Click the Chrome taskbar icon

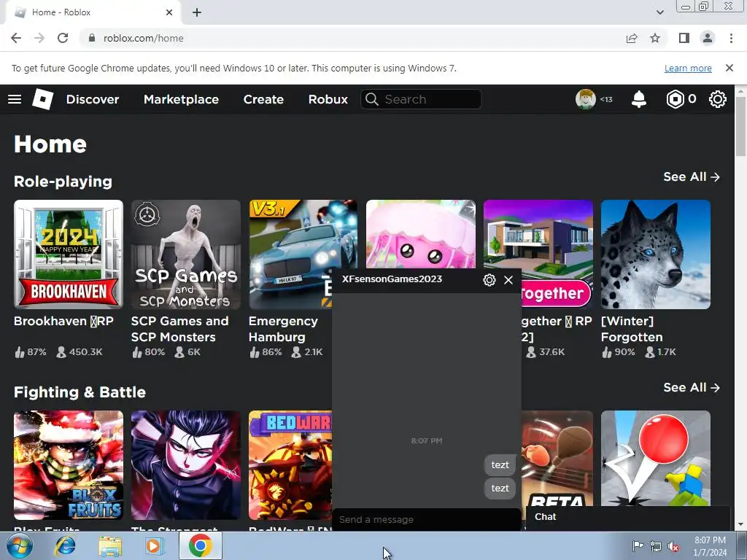coord(200,546)
